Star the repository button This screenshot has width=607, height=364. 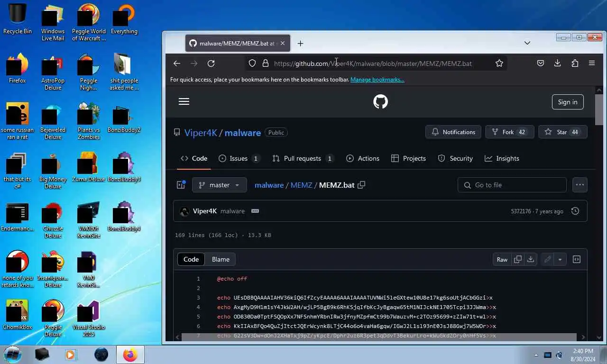563,132
